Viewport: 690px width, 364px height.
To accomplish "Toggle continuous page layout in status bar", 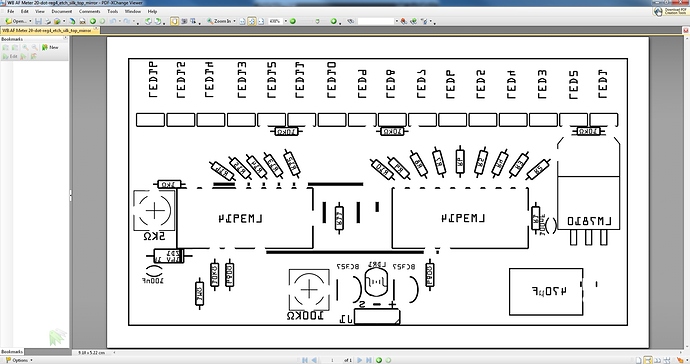I will pyautogui.click(x=647, y=360).
